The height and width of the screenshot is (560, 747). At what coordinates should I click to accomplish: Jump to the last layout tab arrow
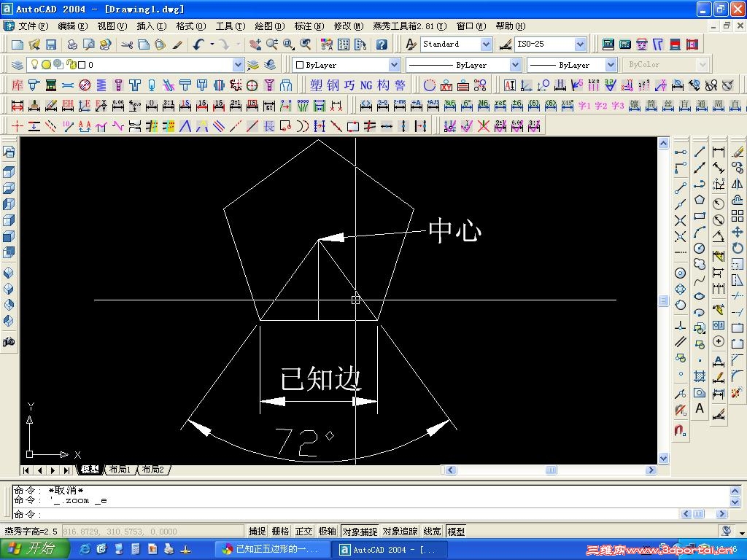pyautogui.click(x=66, y=470)
